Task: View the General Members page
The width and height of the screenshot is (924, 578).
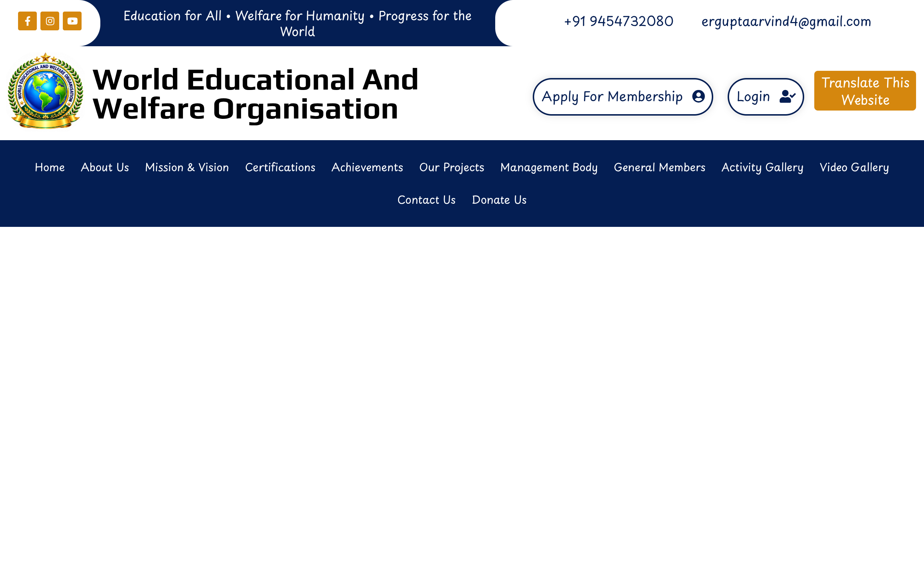Action: [x=659, y=167]
